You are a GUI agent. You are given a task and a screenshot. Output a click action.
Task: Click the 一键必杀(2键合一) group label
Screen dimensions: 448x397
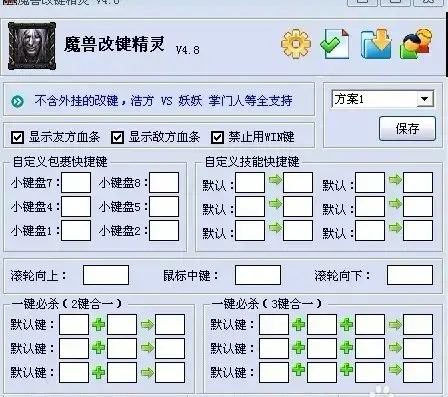(66, 304)
